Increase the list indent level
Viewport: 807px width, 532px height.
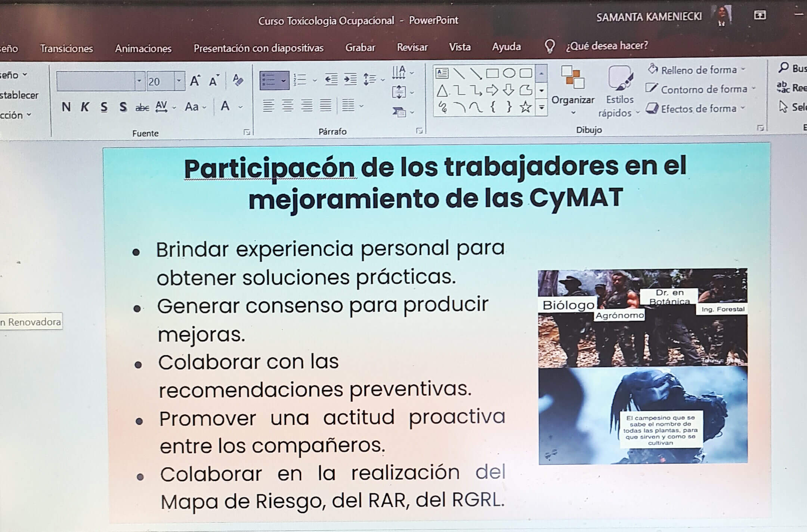[350, 80]
